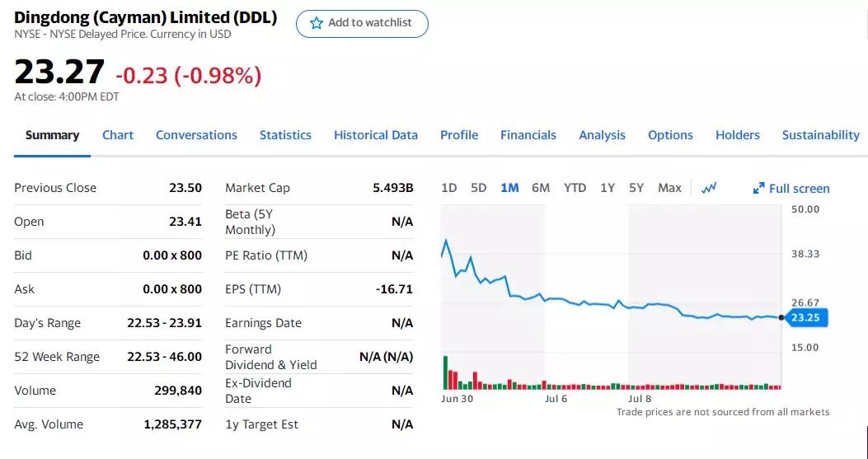Screen dimensions: 868x459
Task: Choose the YTD chart range
Action: pyautogui.click(x=575, y=188)
